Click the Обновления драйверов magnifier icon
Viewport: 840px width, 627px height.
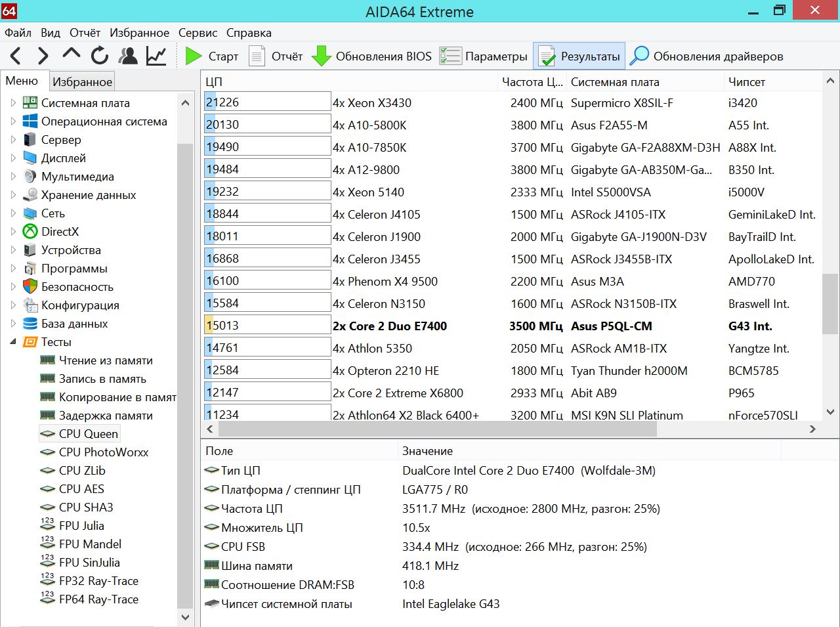coord(639,56)
